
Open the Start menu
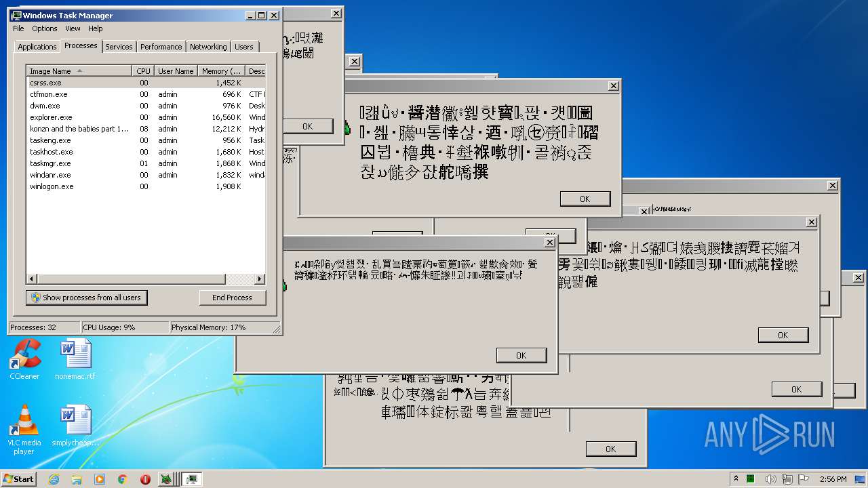(18, 479)
